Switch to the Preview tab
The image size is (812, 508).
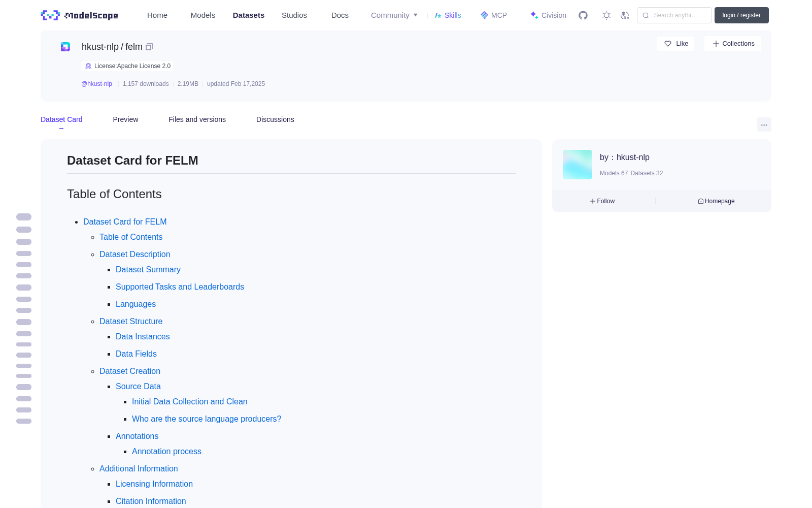[125, 119]
